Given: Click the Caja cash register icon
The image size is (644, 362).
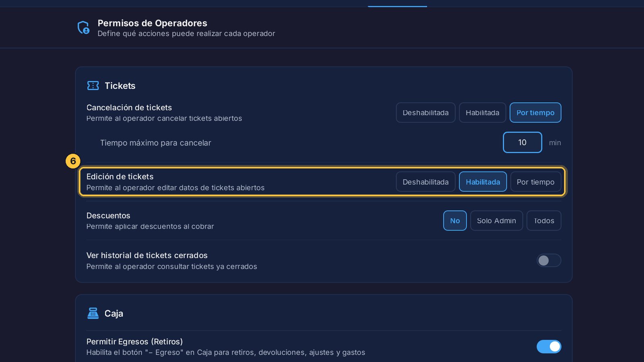Looking at the screenshot, I should 93,313.
